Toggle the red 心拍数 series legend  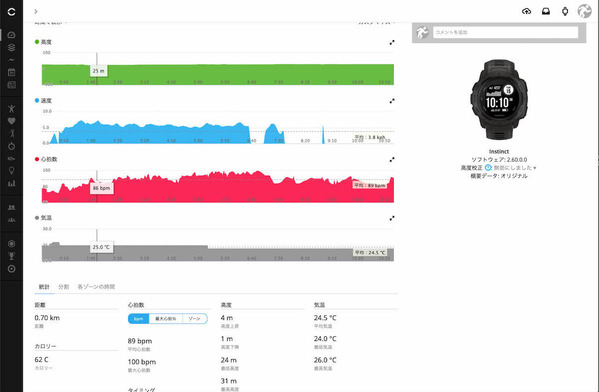click(46, 159)
